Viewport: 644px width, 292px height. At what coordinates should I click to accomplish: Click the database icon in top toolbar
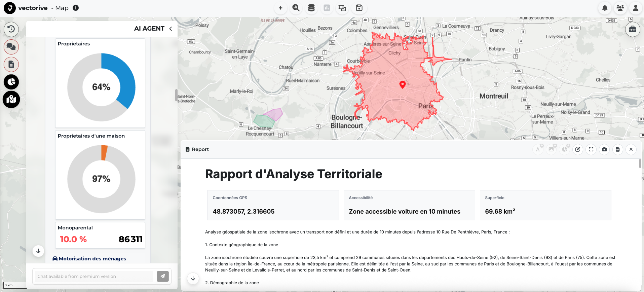tap(311, 8)
